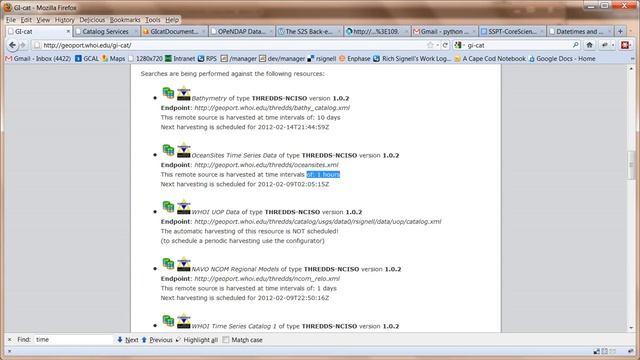Screen dimensions: 640x360
Task: Click the bathy_catalog.xml endpoint URL text
Action: click(x=272, y=108)
